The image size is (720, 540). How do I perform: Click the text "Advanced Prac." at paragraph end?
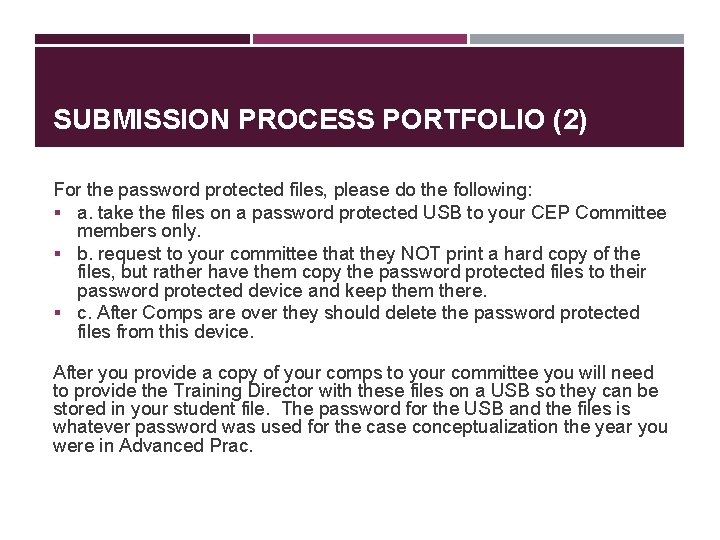tap(186, 446)
